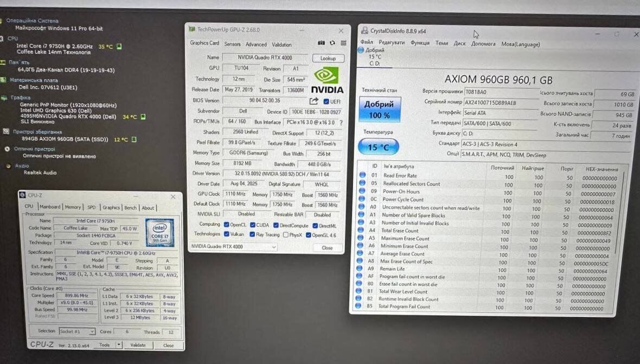Image resolution: width=640 pixels, height=364 pixels.
Task: Open the Mainboard tab in CPU-Z
Action: click(50, 207)
